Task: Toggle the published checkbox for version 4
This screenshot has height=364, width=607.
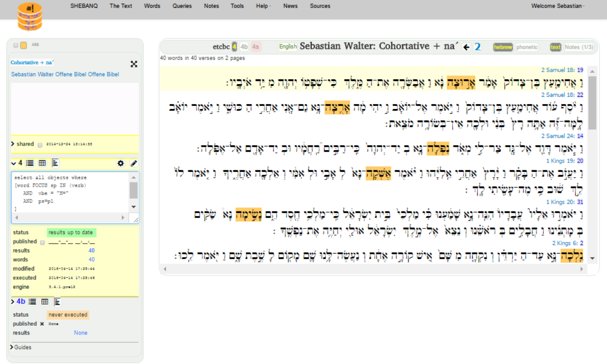Action: click(42, 242)
